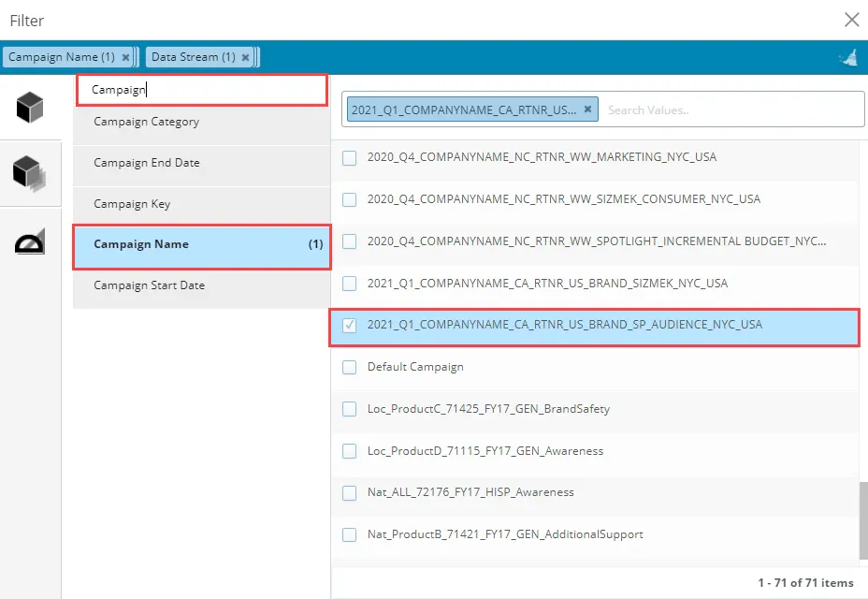The image size is (868, 599).
Task: Click the Loc_ProductD_71115_FY17_GEN_Awareness label
Action: (485, 451)
